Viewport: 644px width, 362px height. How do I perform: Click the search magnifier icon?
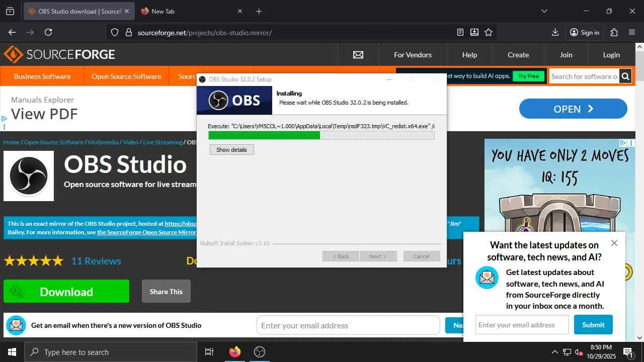[625, 76]
